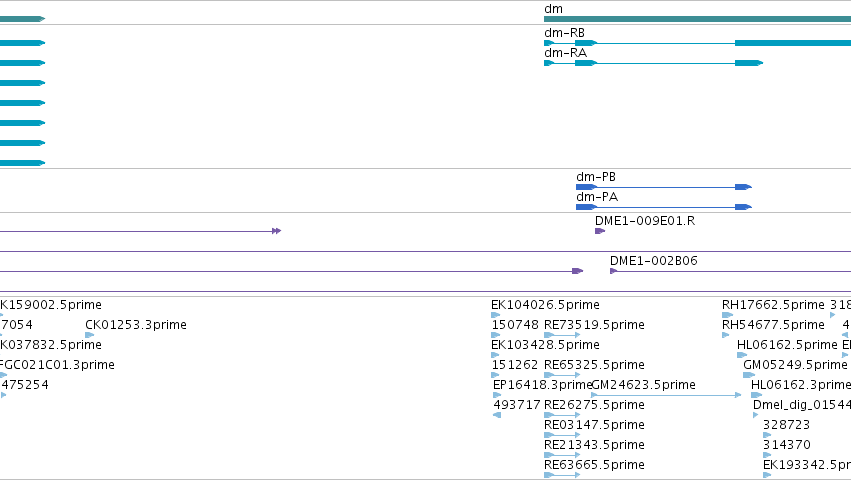The width and height of the screenshot is (851, 480).
Task: Click the double-arrowhead end of purple feature
Action: (276, 231)
